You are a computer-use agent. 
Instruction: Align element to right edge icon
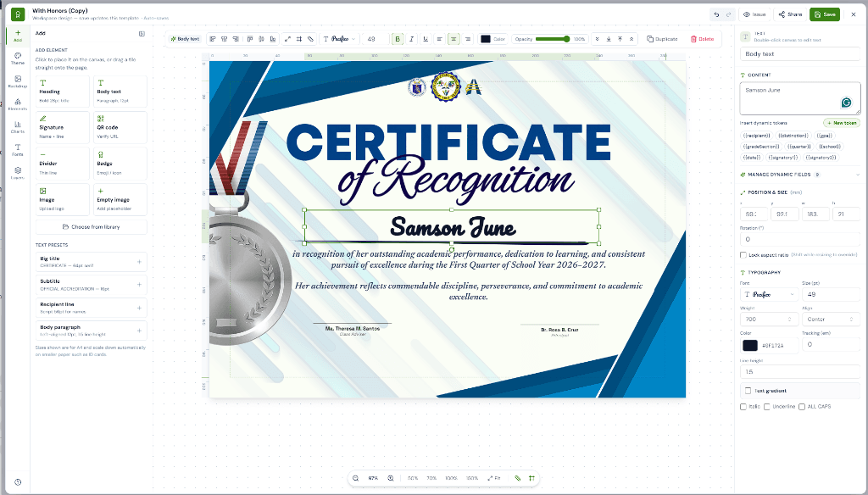click(236, 39)
